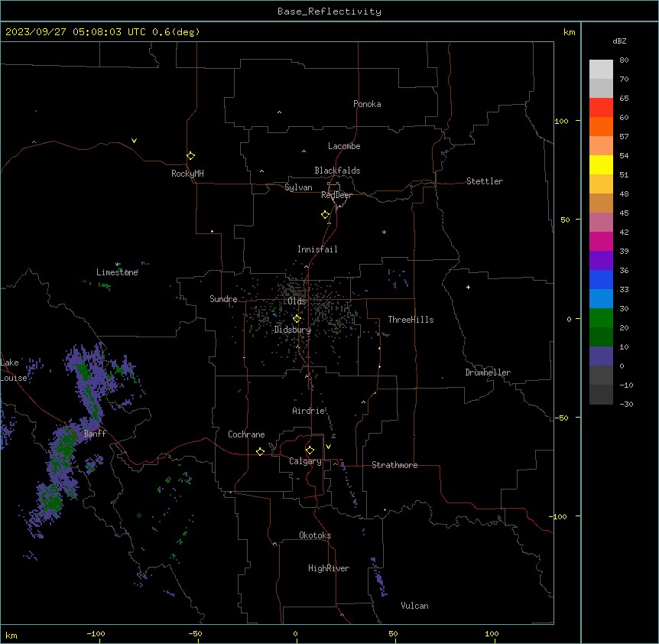Pick the white 70 dBZ color swatch

click(x=601, y=70)
